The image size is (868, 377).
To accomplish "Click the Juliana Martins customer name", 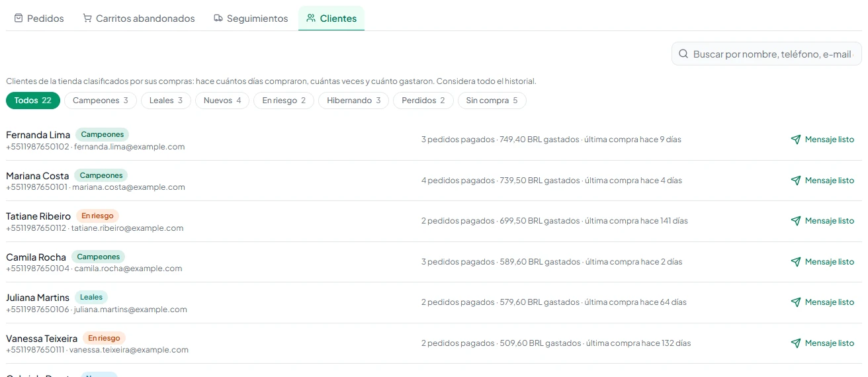I will click(38, 298).
